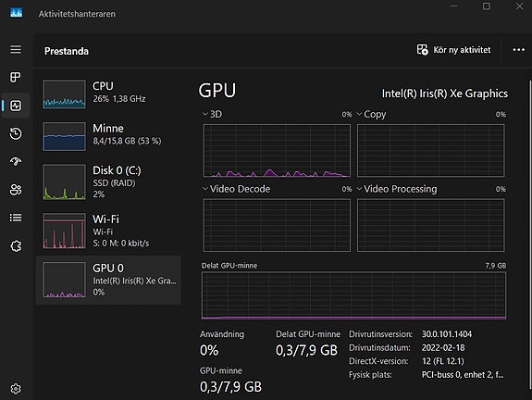
Task: Go to the Processes page icon
Action: click(16, 77)
